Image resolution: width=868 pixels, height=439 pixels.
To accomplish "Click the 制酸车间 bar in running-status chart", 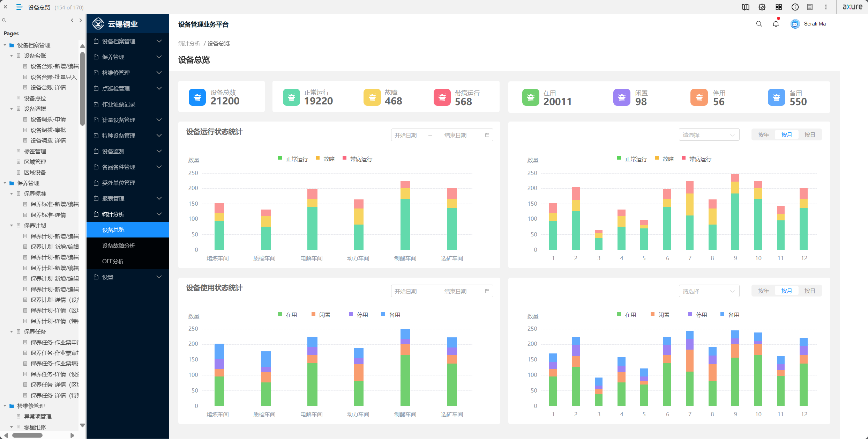I will 405,215.
